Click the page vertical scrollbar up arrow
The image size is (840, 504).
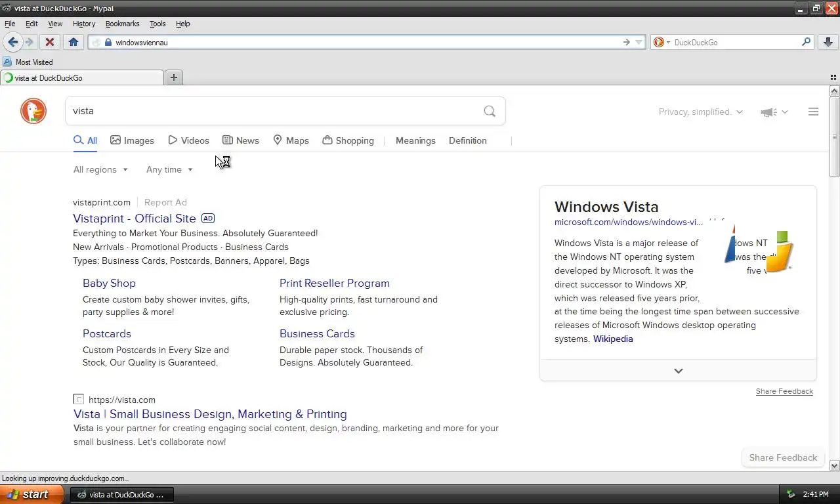pos(834,91)
